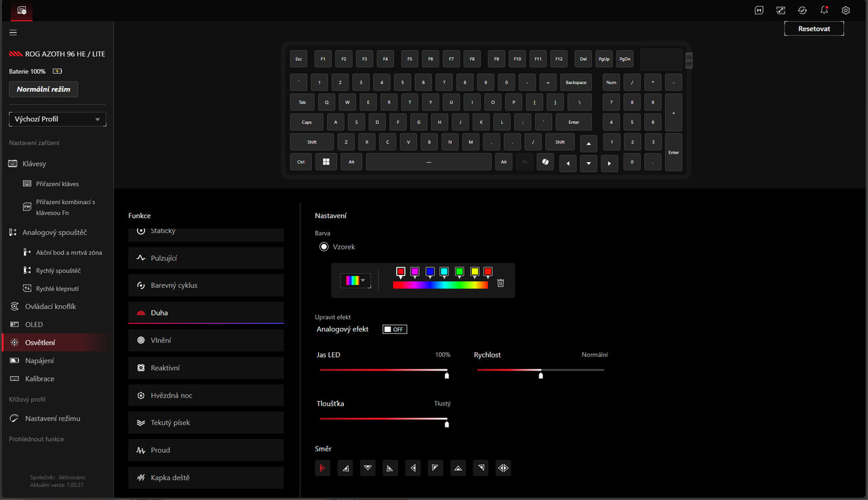Viewport: 868px width, 500px height.
Task: Open Ovládací knoflík settings
Action: tap(50, 306)
